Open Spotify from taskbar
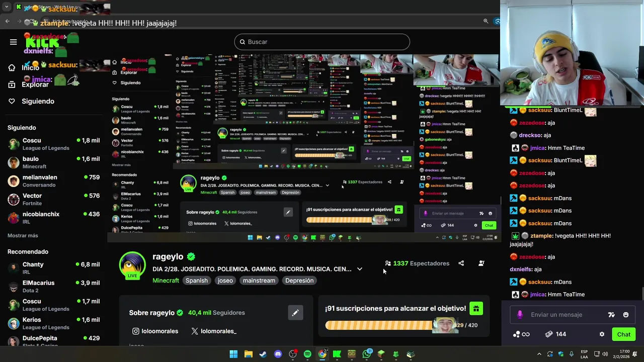The width and height of the screenshot is (644, 362). point(307,354)
